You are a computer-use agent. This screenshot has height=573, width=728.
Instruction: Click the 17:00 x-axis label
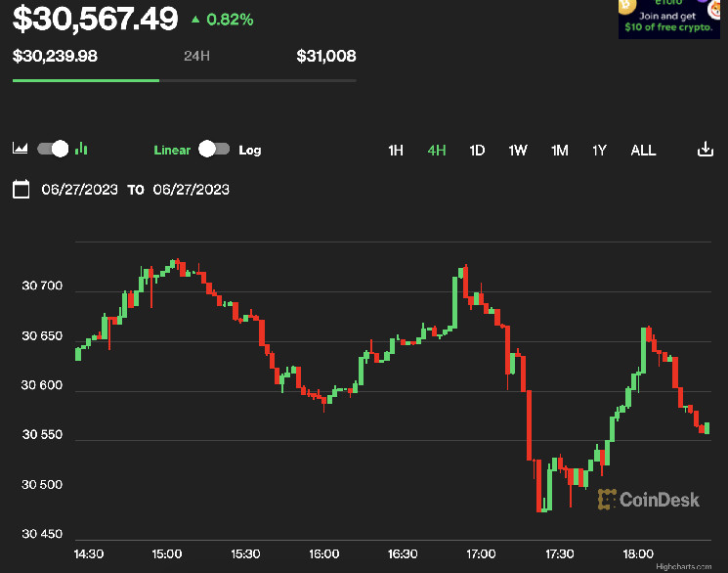coord(481,554)
